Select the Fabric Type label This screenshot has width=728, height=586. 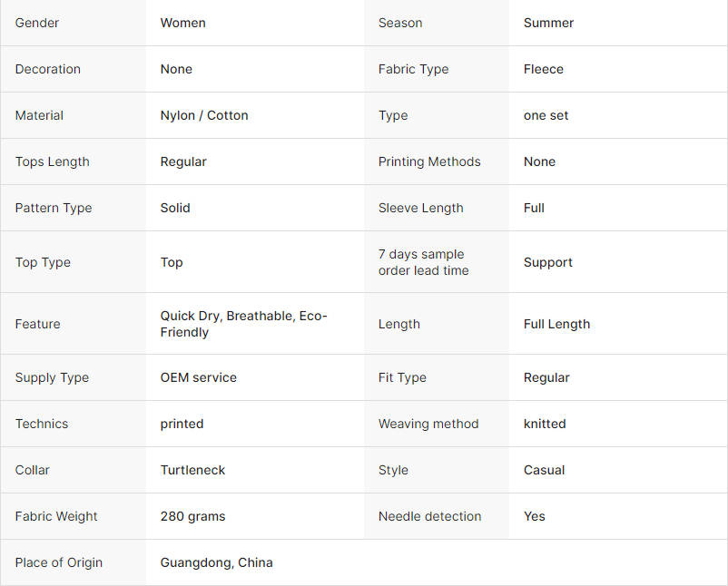[413, 69]
